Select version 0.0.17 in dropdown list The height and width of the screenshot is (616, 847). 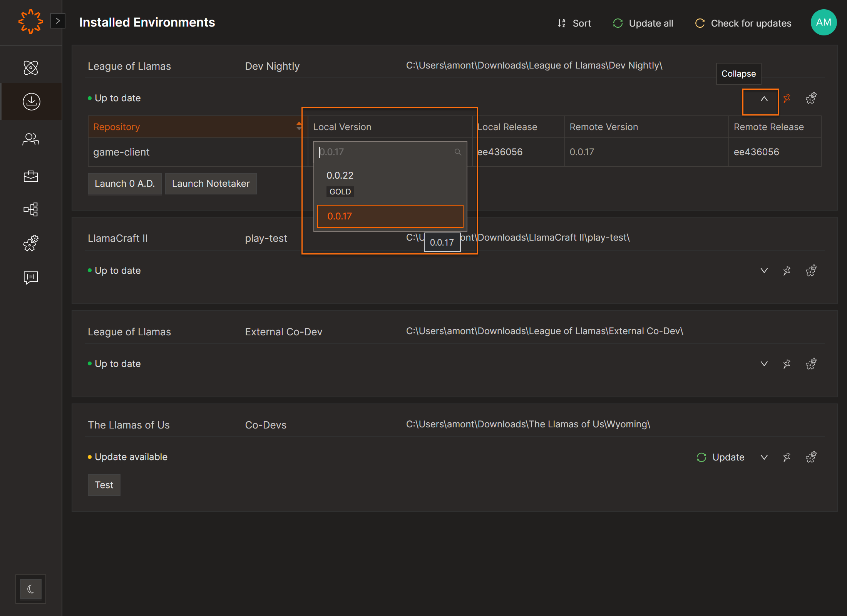click(390, 216)
